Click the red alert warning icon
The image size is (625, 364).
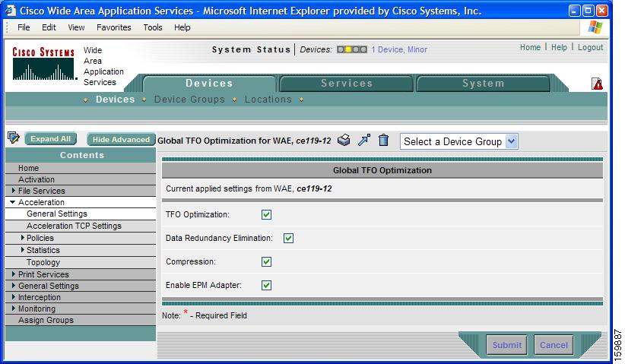(597, 84)
